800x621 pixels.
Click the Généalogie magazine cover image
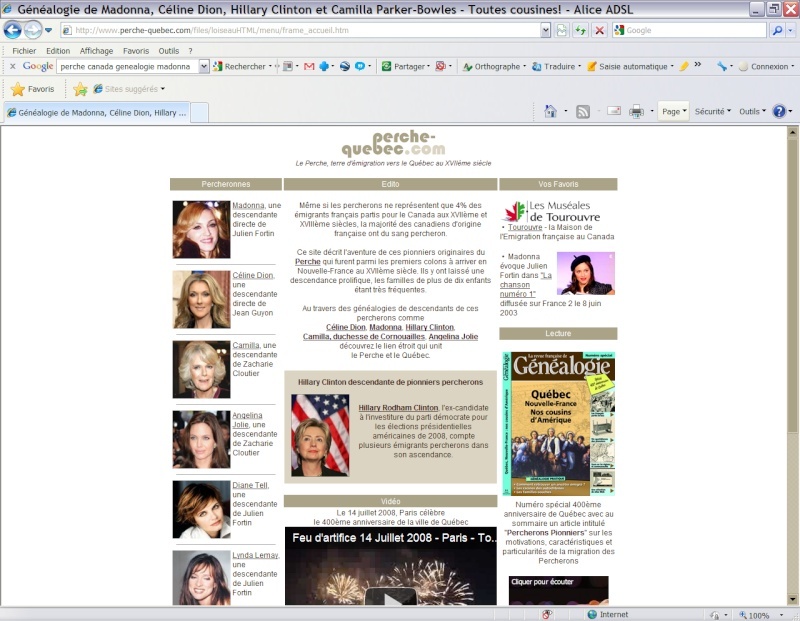coord(558,424)
